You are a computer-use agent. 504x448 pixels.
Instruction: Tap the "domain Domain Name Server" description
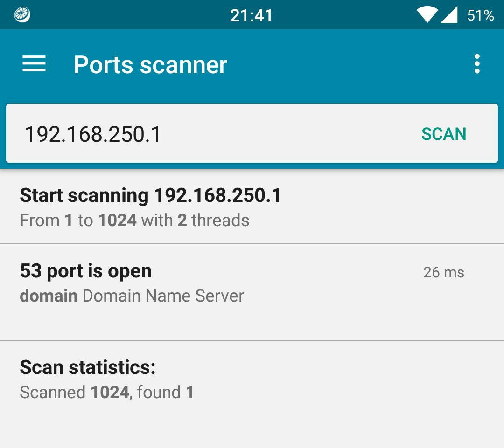(x=132, y=296)
